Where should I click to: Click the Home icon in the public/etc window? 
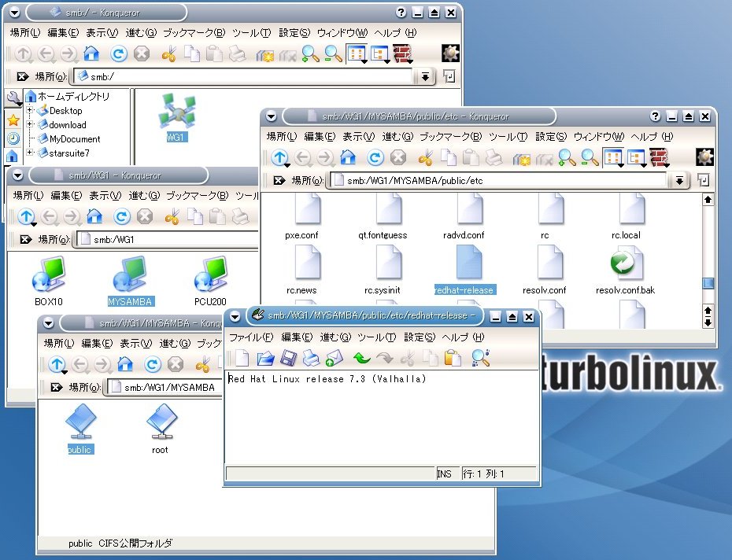coord(348,158)
